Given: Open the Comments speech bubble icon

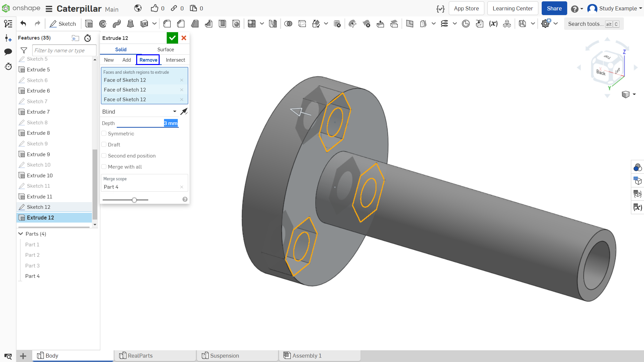Looking at the screenshot, I should 8,52.
